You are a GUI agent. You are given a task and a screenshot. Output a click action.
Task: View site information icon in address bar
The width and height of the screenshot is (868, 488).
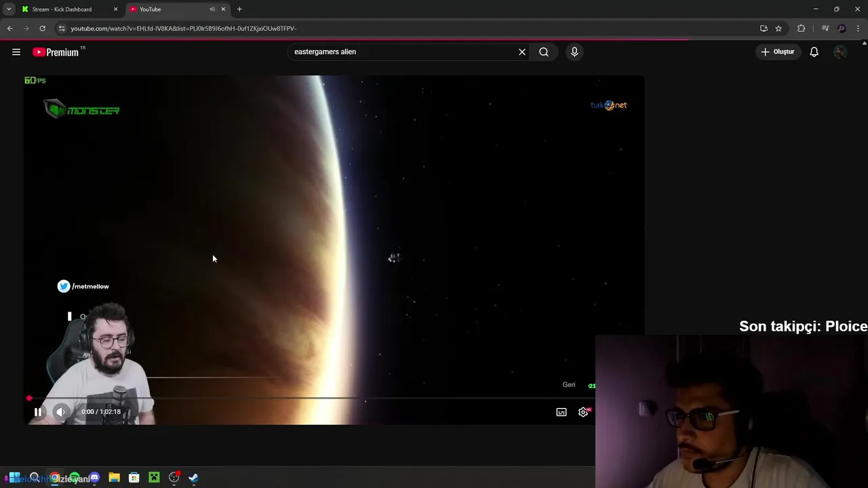point(62,28)
